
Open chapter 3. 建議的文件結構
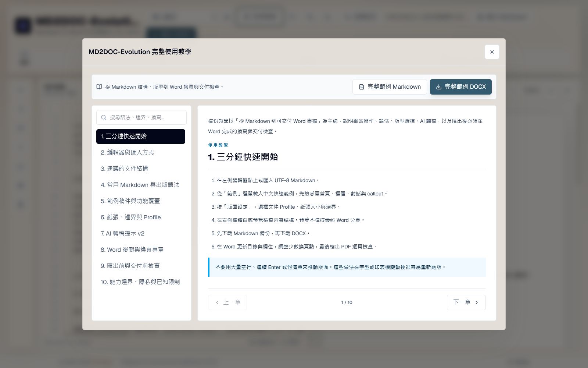[x=141, y=169]
